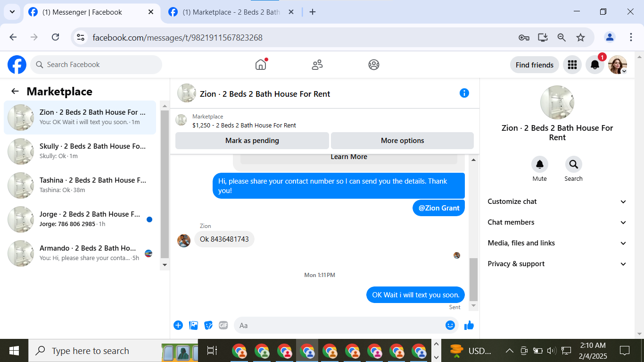Open more actions plus icon in composer
644x362 pixels.
[x=178, y=325]
